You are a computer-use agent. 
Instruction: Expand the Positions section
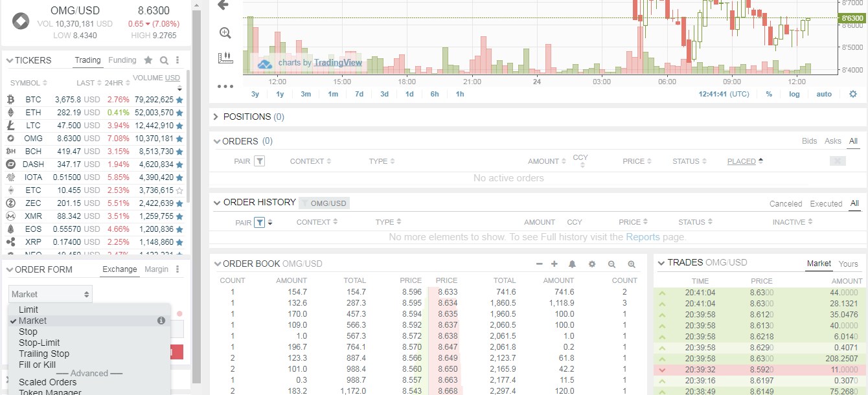click(x=214, y=117)
